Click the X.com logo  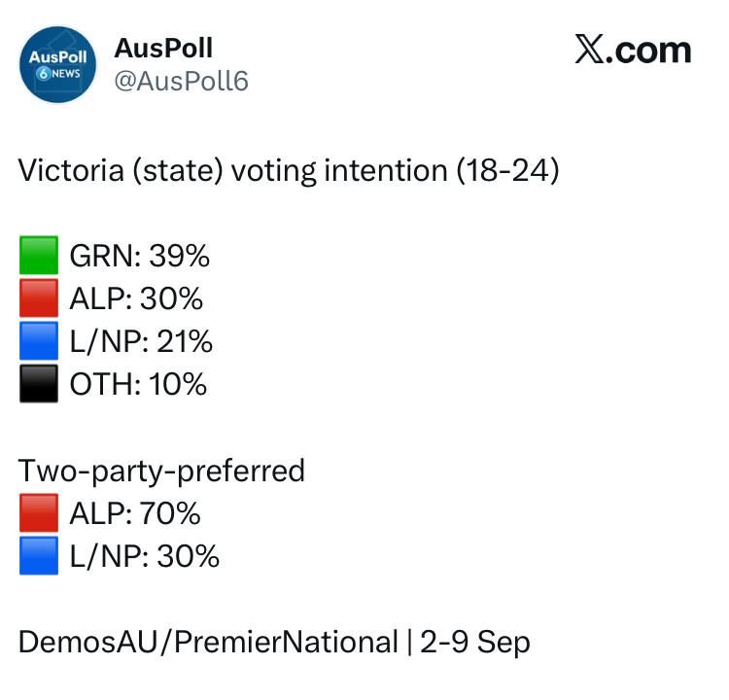pyautogui.click(x=633, y=51)
